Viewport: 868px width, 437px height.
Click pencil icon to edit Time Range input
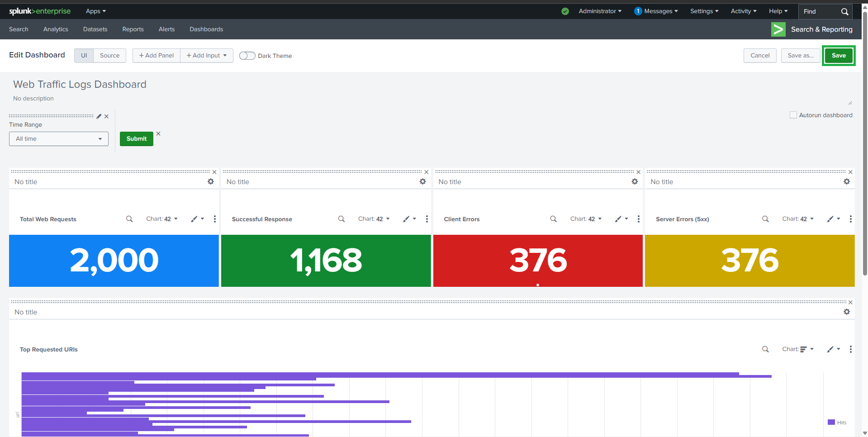(x=99, y=116)
